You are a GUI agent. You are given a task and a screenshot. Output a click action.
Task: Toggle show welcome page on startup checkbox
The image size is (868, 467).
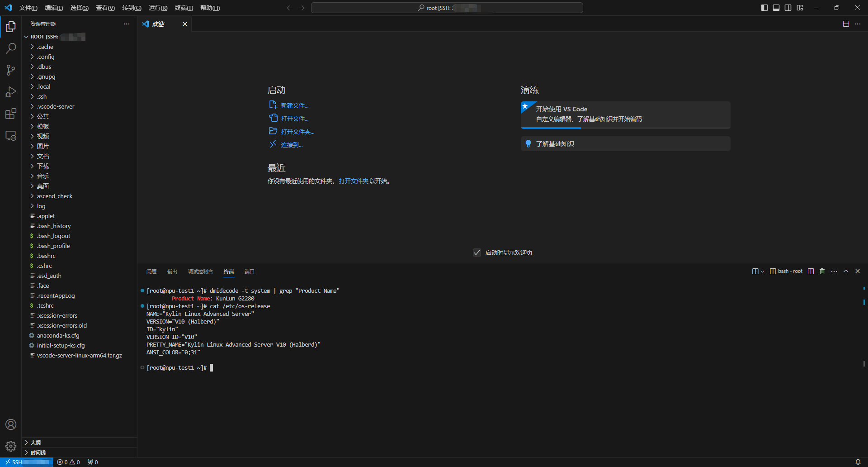click(477, 253)
